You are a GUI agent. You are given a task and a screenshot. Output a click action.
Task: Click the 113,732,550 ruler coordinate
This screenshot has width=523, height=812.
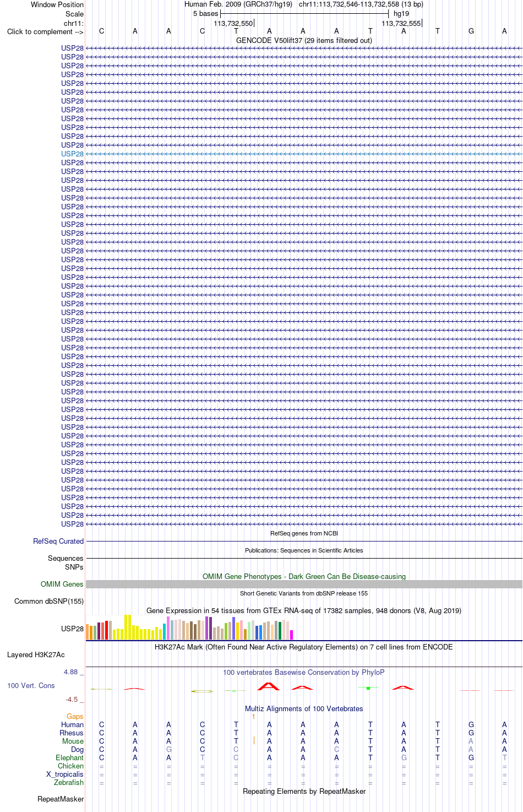[233, 24]
